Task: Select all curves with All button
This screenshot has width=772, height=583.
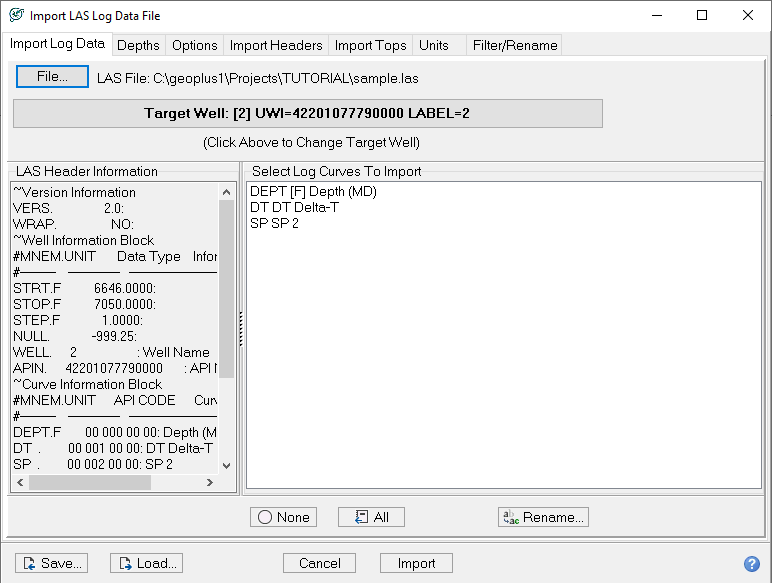Action: coord(371,517)
